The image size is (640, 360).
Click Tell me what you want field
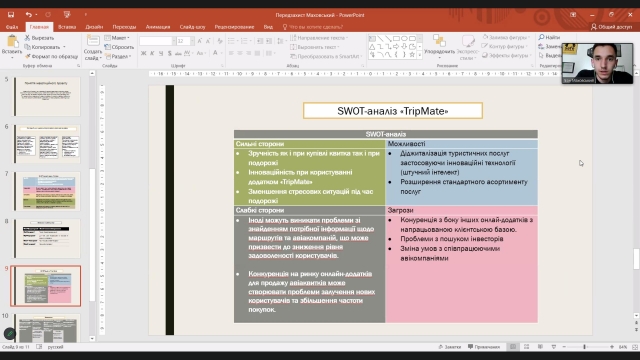[313, 27]
